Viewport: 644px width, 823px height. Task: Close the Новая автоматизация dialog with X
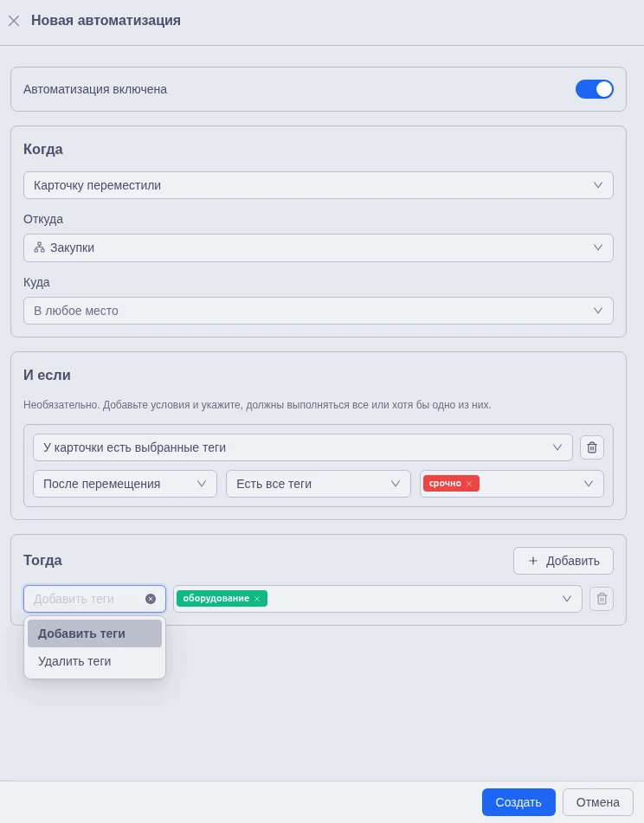pos(14,21)
